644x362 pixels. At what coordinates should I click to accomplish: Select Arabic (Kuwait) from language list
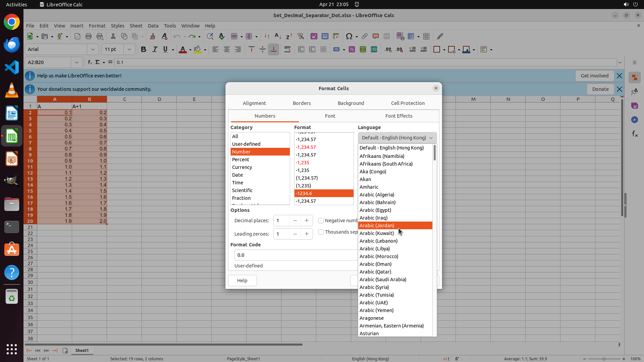point(377,233)
